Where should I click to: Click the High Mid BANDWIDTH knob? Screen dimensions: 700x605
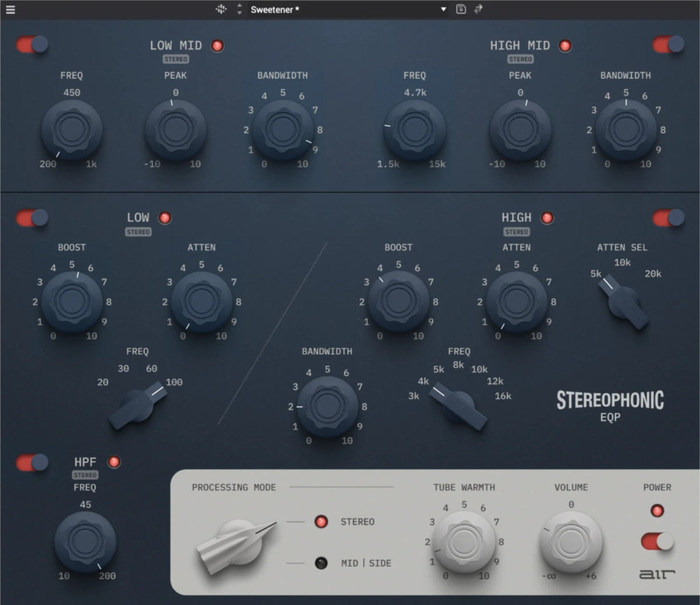(626, 130)
